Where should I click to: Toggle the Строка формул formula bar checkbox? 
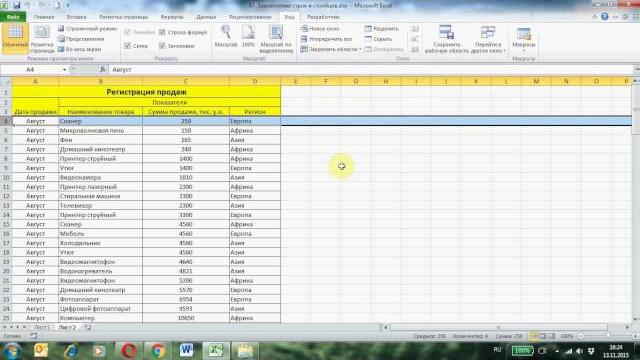coord(162,32)
